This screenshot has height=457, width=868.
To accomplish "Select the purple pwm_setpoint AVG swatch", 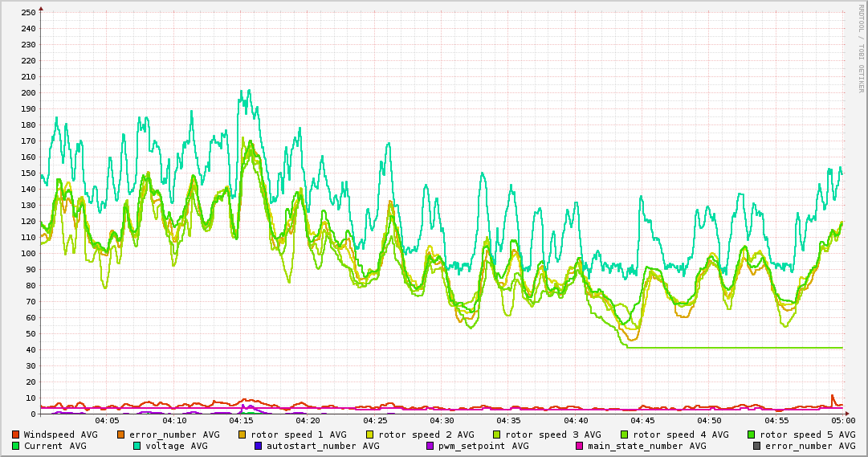I will [x=430, y=446].
